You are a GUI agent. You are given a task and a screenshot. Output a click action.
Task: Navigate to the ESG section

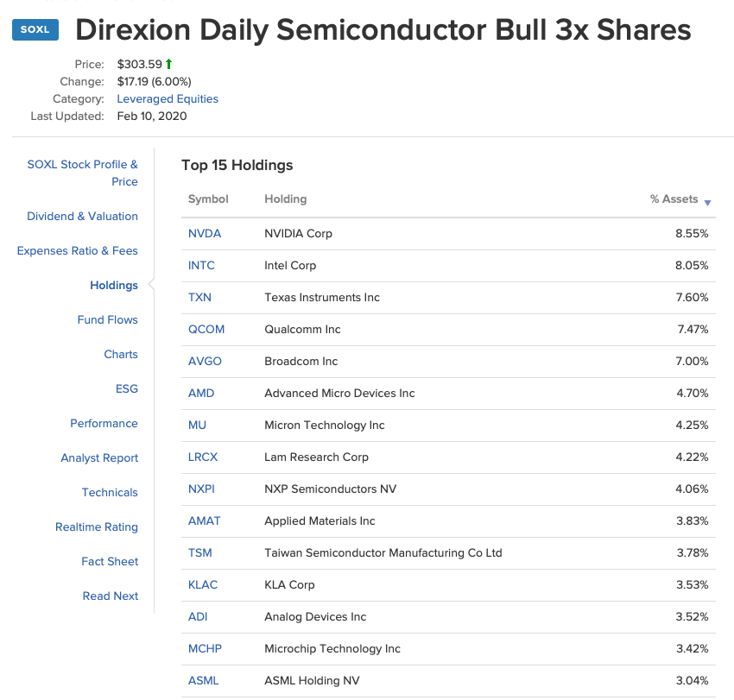point(126,389)
